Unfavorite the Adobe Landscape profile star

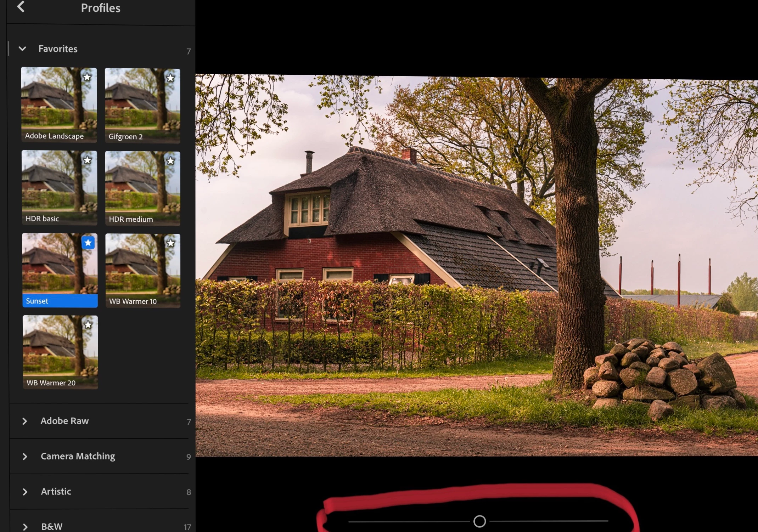pos(87,77)
